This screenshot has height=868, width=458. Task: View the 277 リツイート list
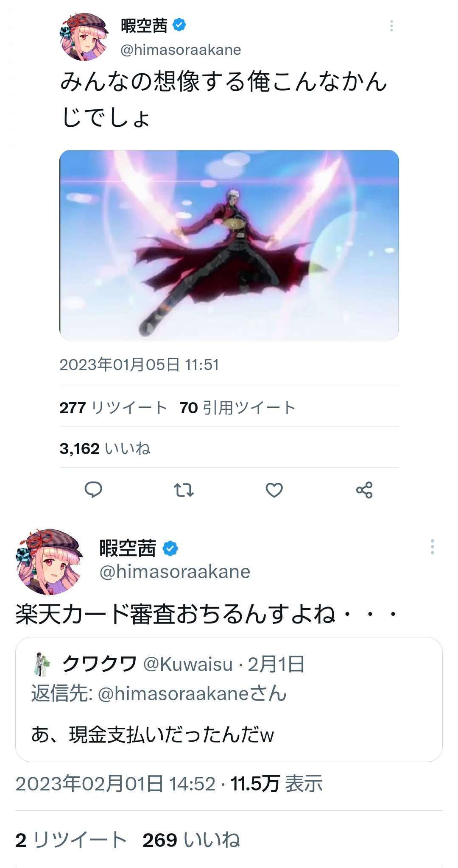point(113,408)
